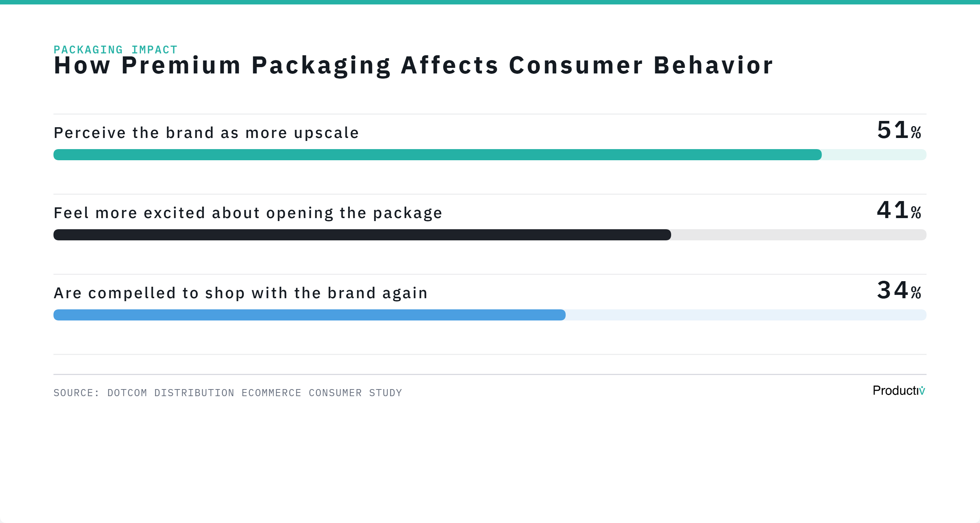Select the 'Perceive the brand as more upscale' label
980x523 pixels.
(206, 133)
